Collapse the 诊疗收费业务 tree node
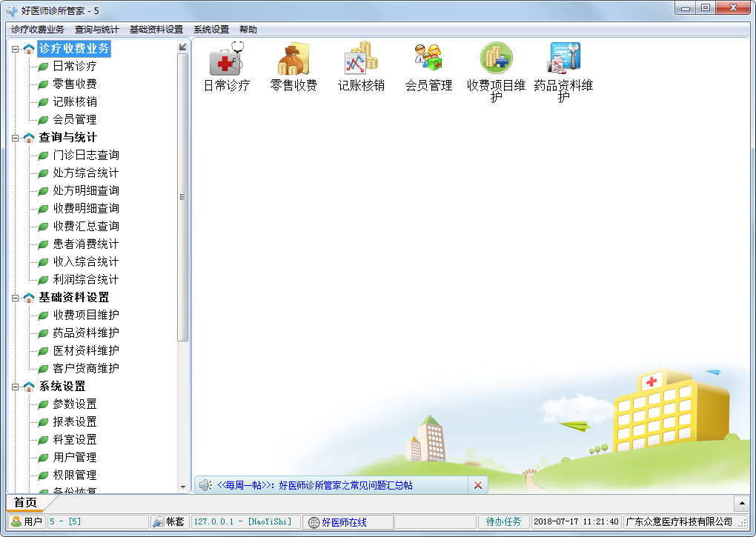The width and height of the screenshot is (756, 537). click(x=15, y=49)
